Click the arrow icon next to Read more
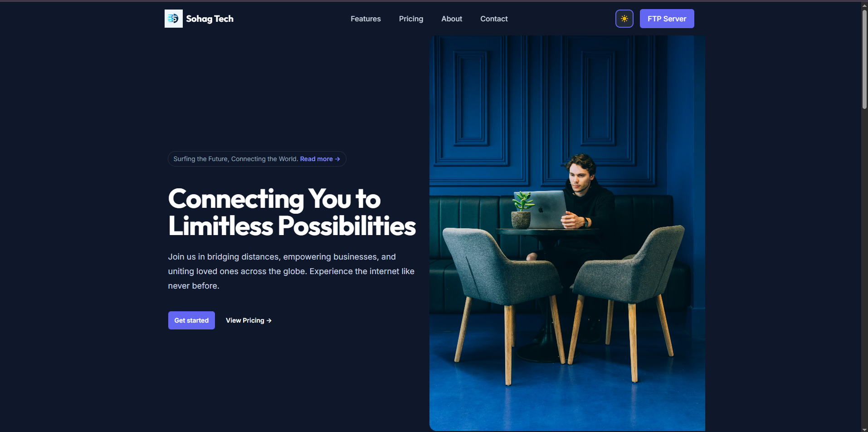The height and width of the screenshot is (432, 868). click(337, 159)
